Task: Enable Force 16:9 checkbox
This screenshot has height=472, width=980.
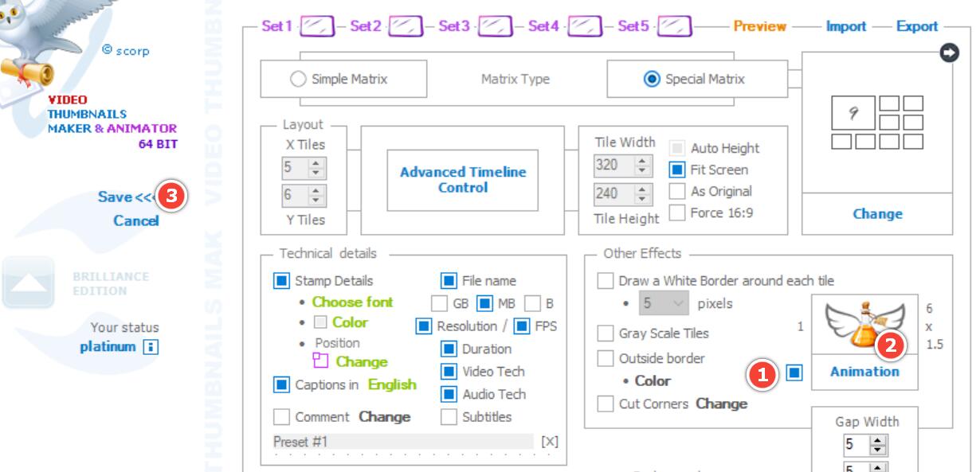Action: tap(677, 213)
